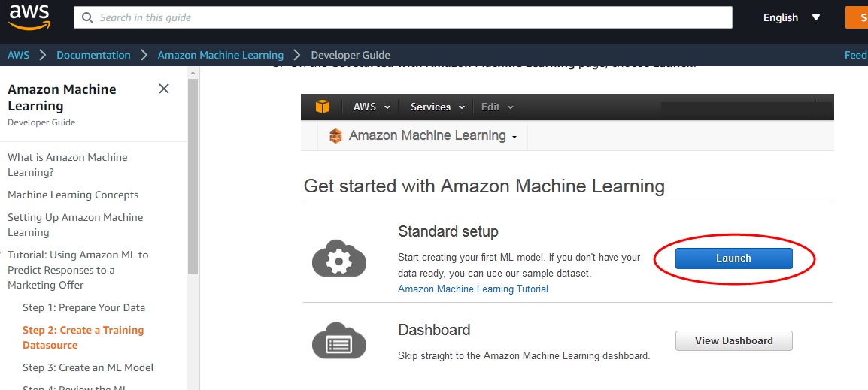This screenshot has width=868, height=390.
Task: Click the AWS logo in header
Action: [x=29, y=17]
